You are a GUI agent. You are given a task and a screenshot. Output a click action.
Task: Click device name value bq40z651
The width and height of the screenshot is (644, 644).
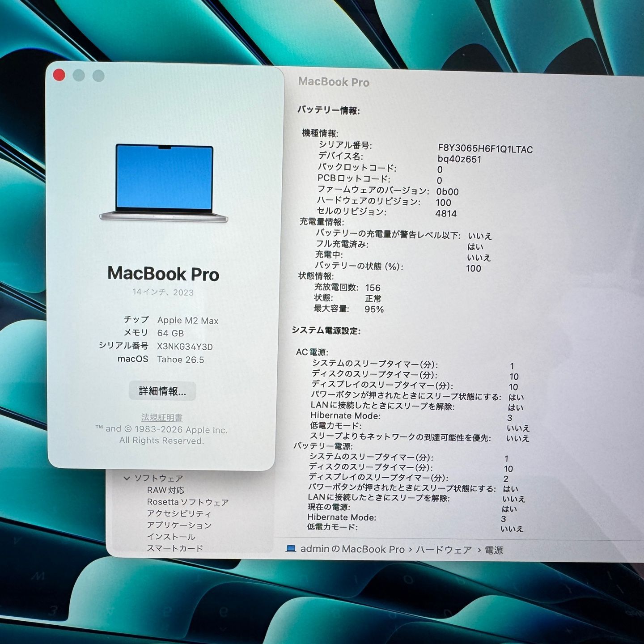tap(459, 159)
